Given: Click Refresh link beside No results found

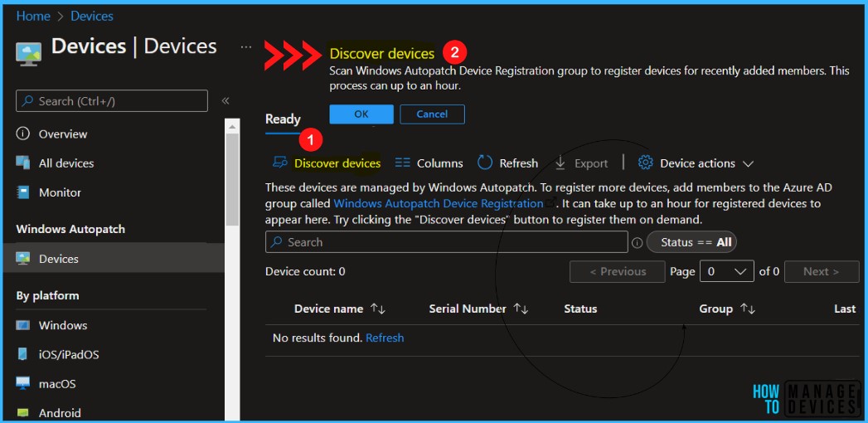Looking at the screenshot, I should [x=385, y=338].
